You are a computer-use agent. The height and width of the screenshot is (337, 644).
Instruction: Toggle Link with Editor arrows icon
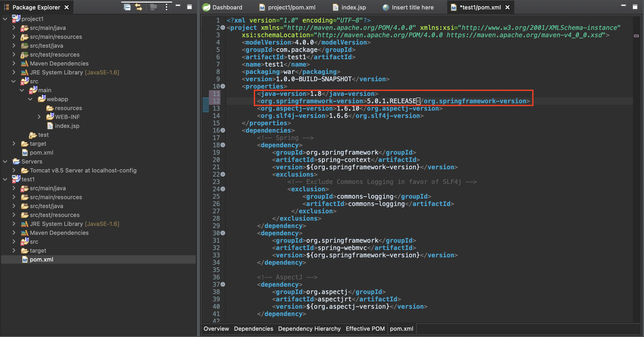139,7
